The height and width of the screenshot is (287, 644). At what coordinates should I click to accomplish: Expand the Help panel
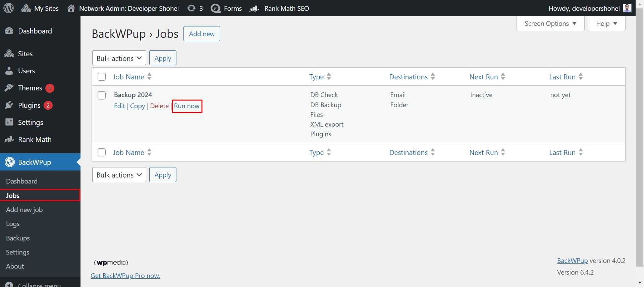point(606,23)
